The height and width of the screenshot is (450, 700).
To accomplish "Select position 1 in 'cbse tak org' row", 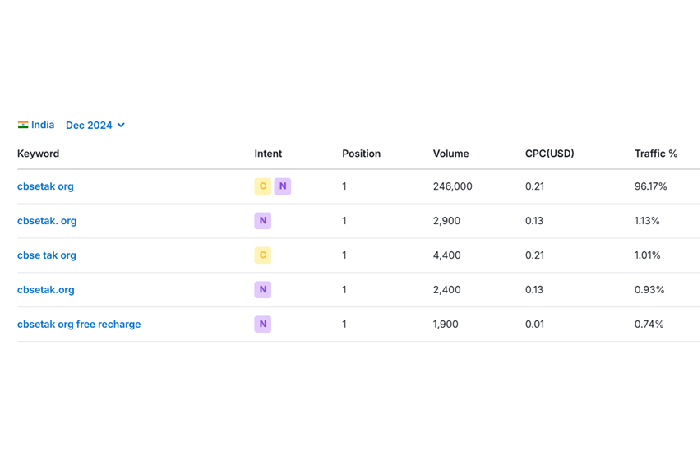I will click(x=344, y=255).
